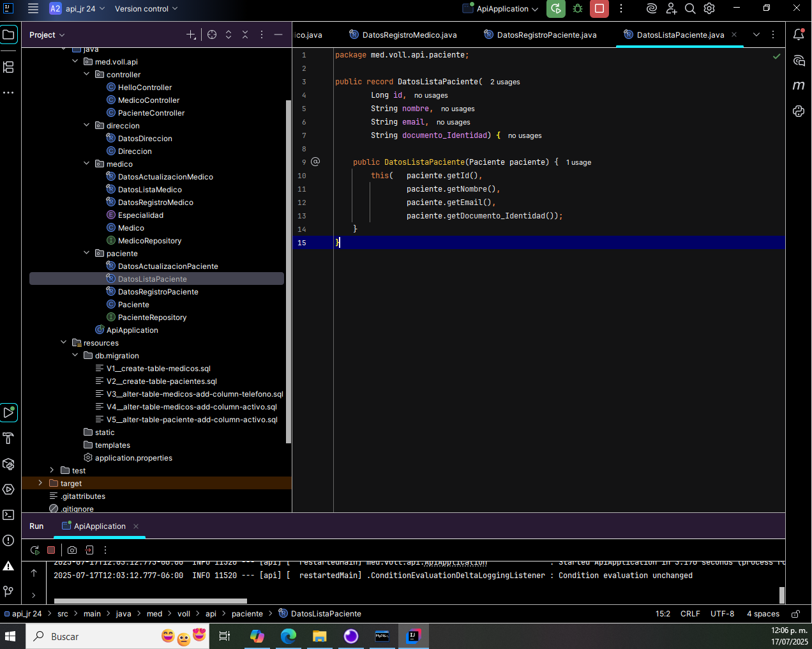Open the api_jr 24 project dropdown
This screenshot has height=649, width=812.
pyautogui.click(x=77, y=8)
